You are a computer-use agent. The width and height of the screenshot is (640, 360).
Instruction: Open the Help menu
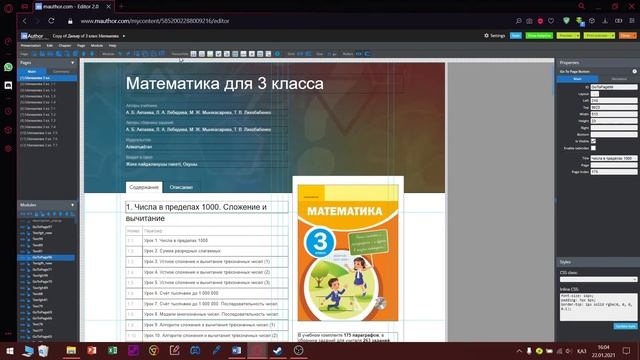click(113, 46)
